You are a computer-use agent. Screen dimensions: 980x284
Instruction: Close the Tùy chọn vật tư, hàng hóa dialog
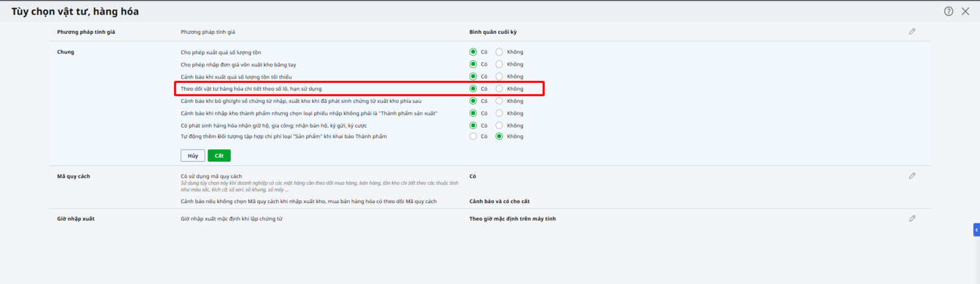pos(965,12)
